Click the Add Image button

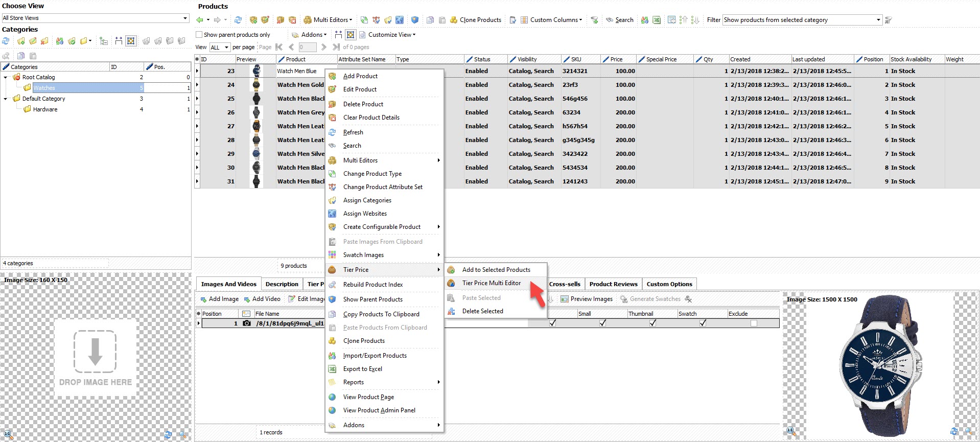coord(219,299)
